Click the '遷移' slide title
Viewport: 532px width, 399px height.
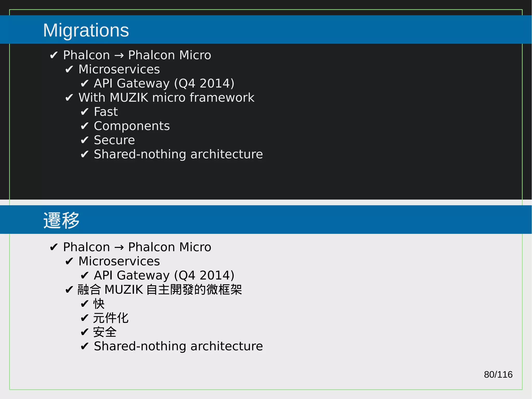pyautogui.click(x=61, y=220)
